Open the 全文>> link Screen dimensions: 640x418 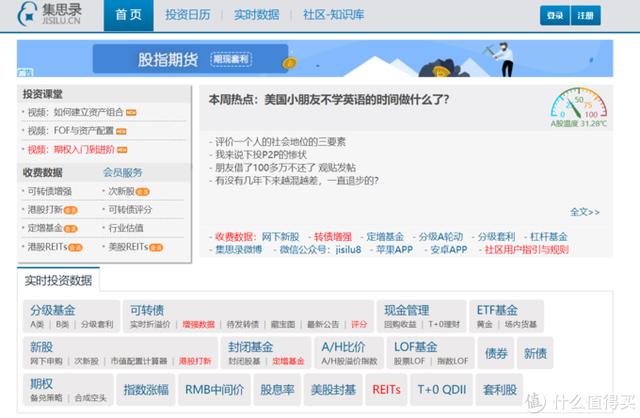pyautogui.click(x=585, y=212)
